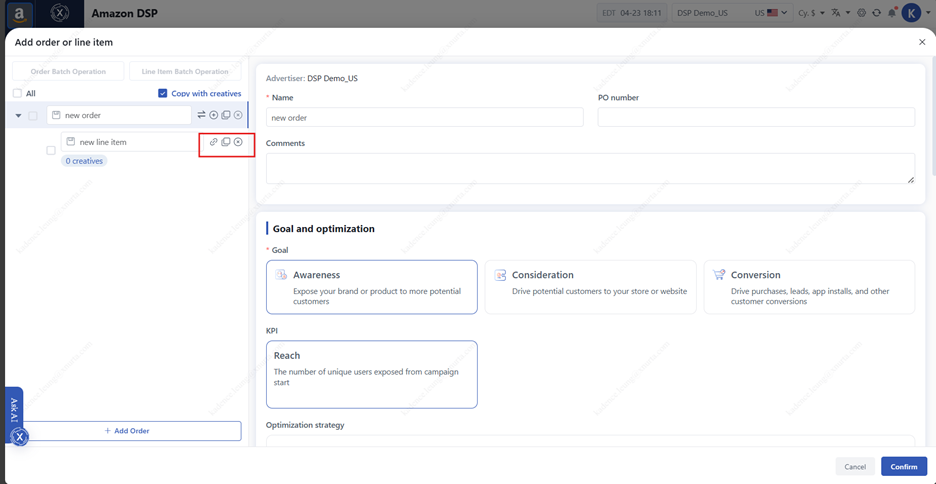The height and width of the screenshot is (484, 936).
Task: Focus the PO number input field
Action: (x=756, y=118)
